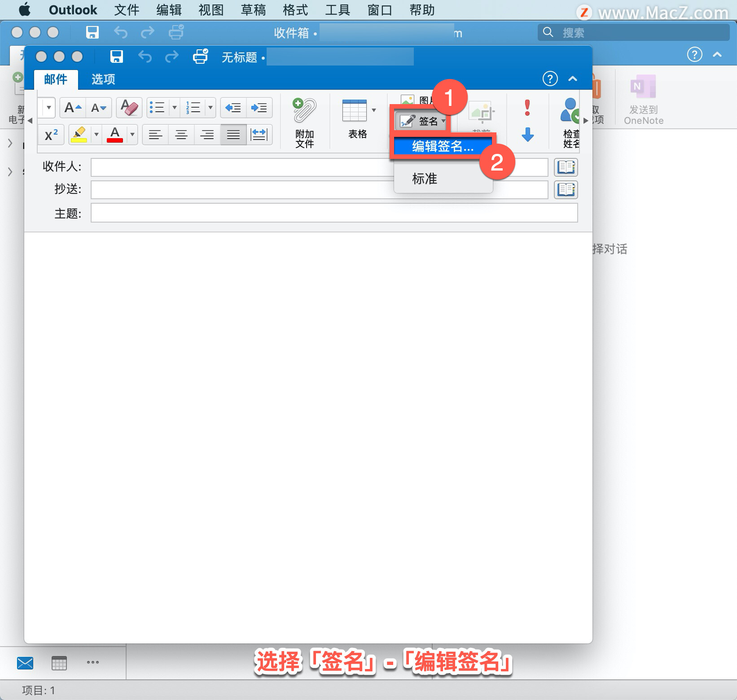Open the Signature dropdown button
Screen dimensions: 737x700
421,121
